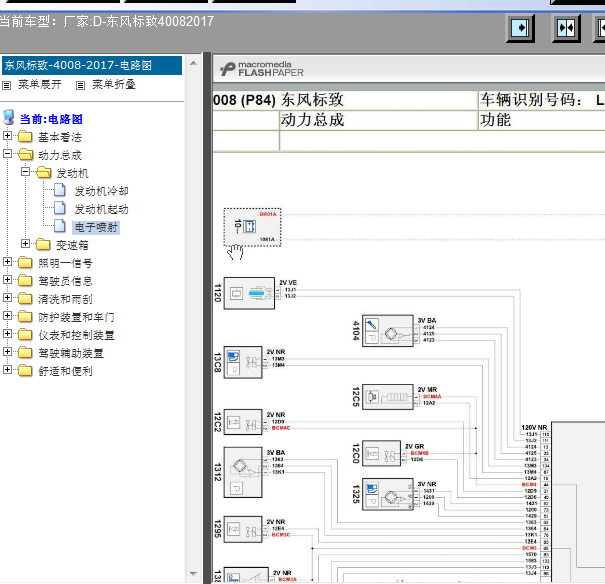Click component 1120 in the circuit diagram
Viewport: 605px width, 584px height.
(249, 293)
